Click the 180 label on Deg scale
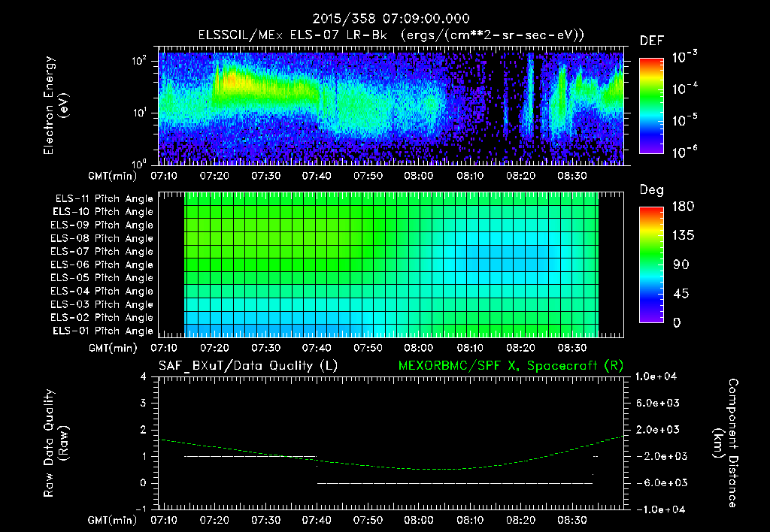 pos(683,206)
